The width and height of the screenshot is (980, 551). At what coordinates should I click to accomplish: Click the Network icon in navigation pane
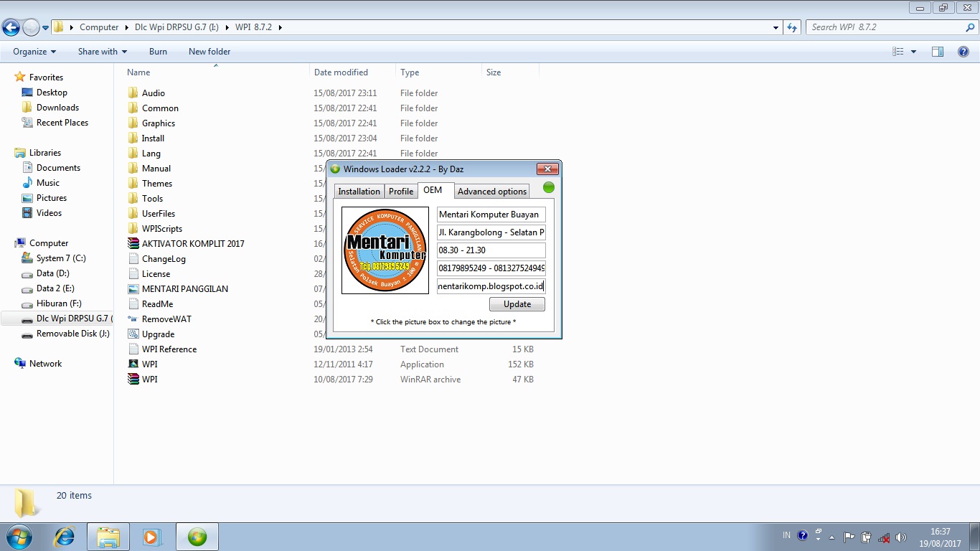(x=20, y=363)
